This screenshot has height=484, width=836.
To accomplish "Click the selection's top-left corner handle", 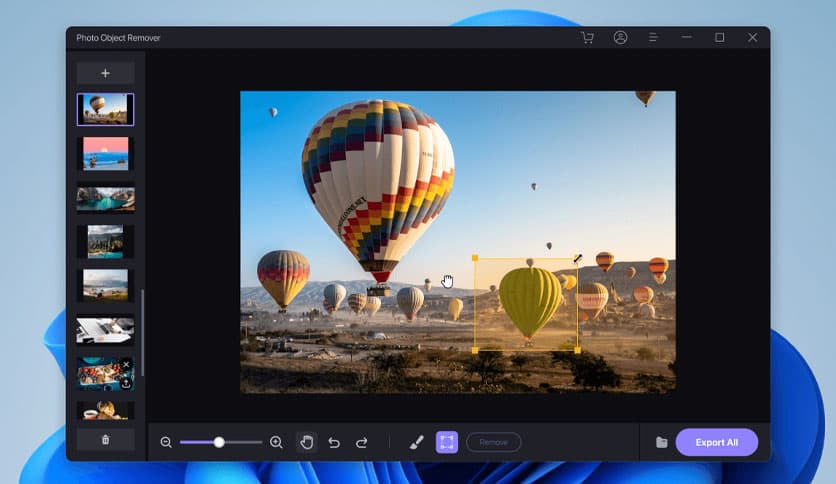I will (x=475, y=259).
